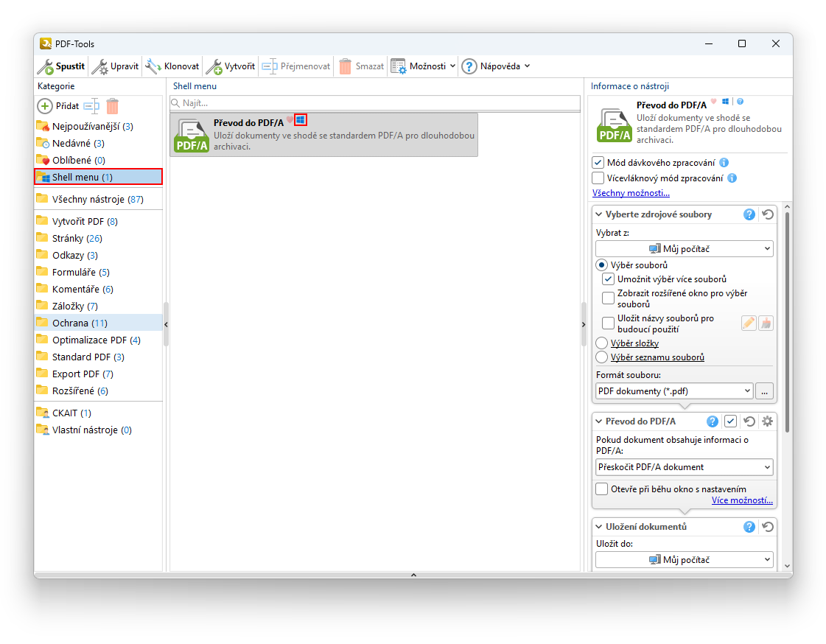
Task: Click help icon for Vyberte zdrojové soubory
Action: click(749, 214)
